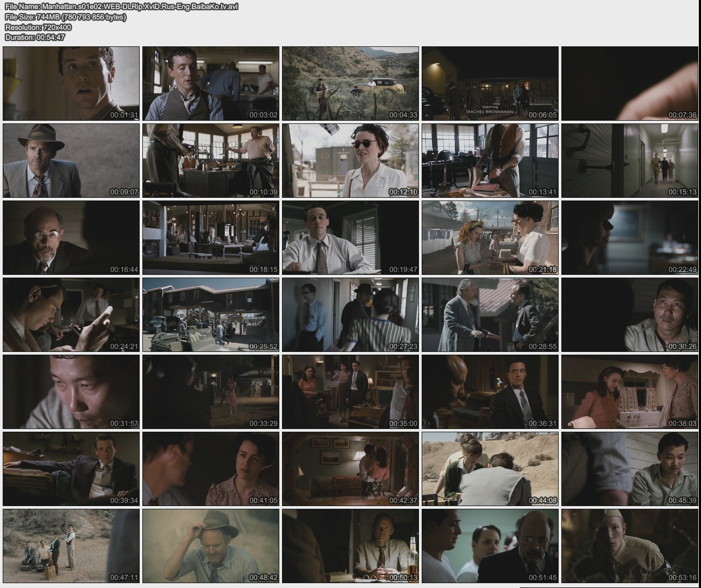Click the desert scene thumbnail at 00:44:08
Viewport: 701px width, 588px height.
[x=490, y=469]
